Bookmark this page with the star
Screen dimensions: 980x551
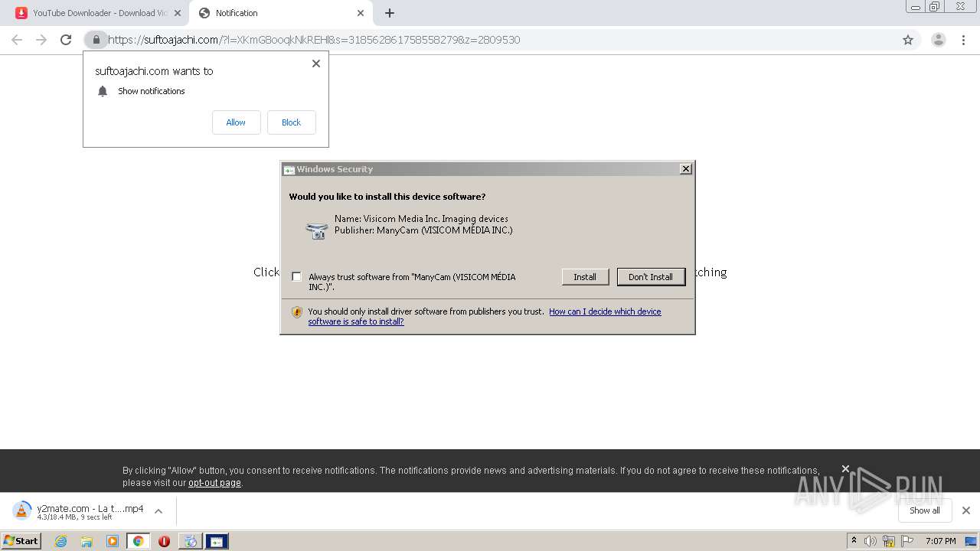pyautogui.click(x=908, y=40)
